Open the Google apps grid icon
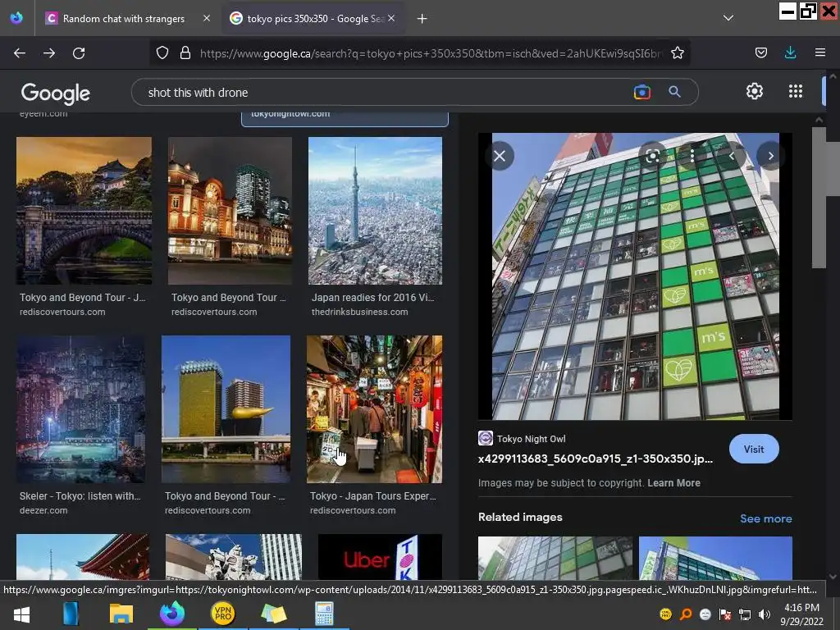Image resolution: width=840 pixels, height=630 pixels. click(x=796, y=91)
